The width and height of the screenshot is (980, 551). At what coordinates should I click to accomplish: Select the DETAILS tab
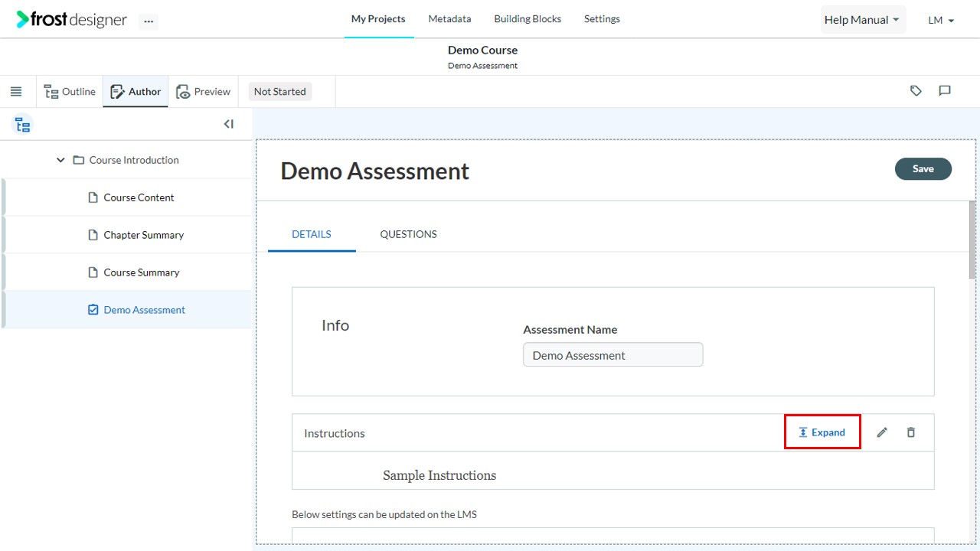pyautogui.click(x=312, y=235)
